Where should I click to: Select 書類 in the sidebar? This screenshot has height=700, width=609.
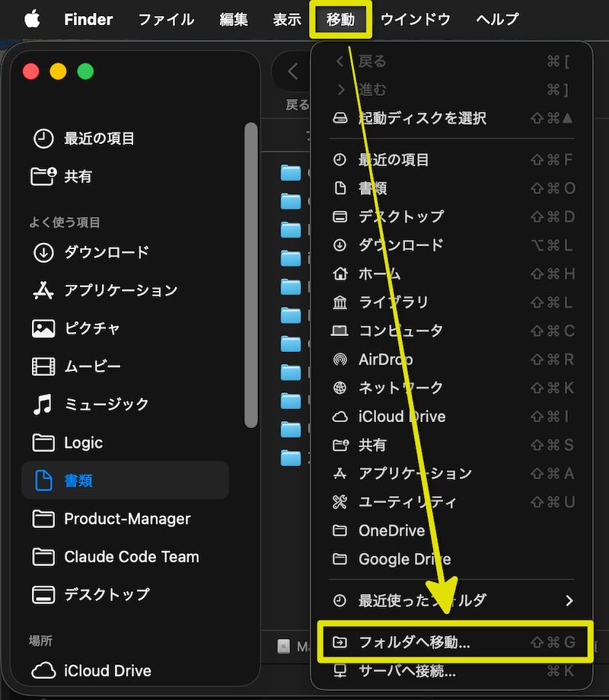[126, 481]
